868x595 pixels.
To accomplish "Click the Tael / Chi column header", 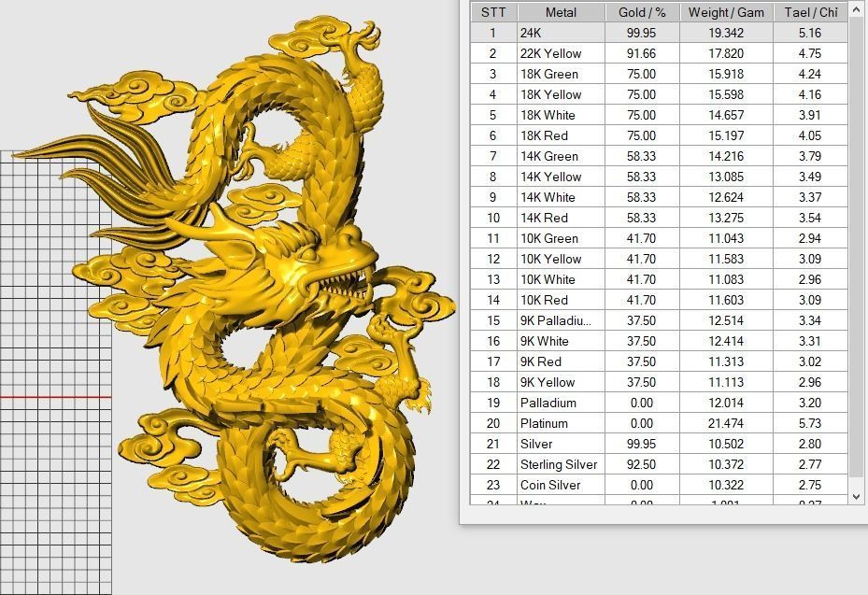I will point(810,12).
